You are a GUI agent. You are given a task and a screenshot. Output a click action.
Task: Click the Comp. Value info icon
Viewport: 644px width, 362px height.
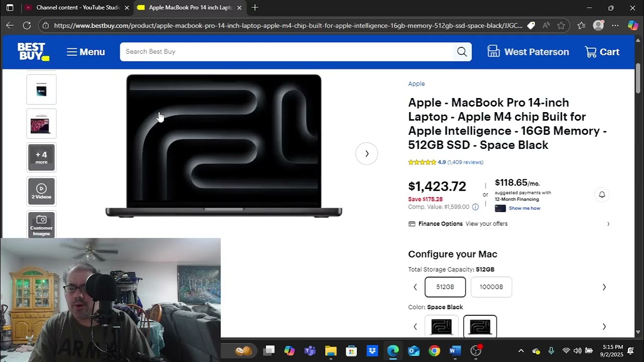point(475,207)
